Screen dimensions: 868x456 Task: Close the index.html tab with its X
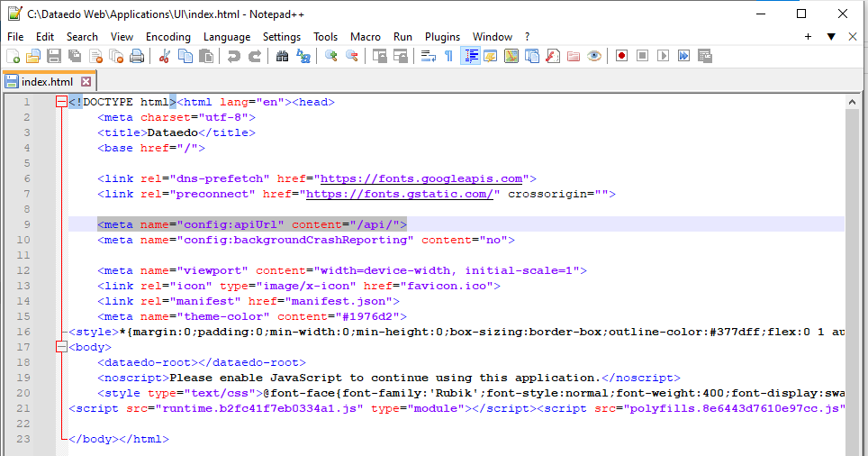(86, 82)
